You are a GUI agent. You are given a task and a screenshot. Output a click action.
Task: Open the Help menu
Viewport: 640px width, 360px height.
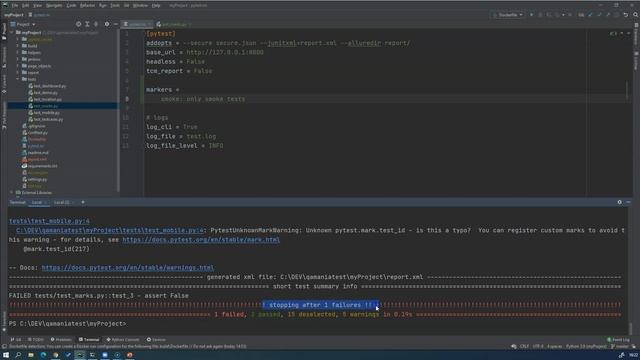tap(156, 5)
